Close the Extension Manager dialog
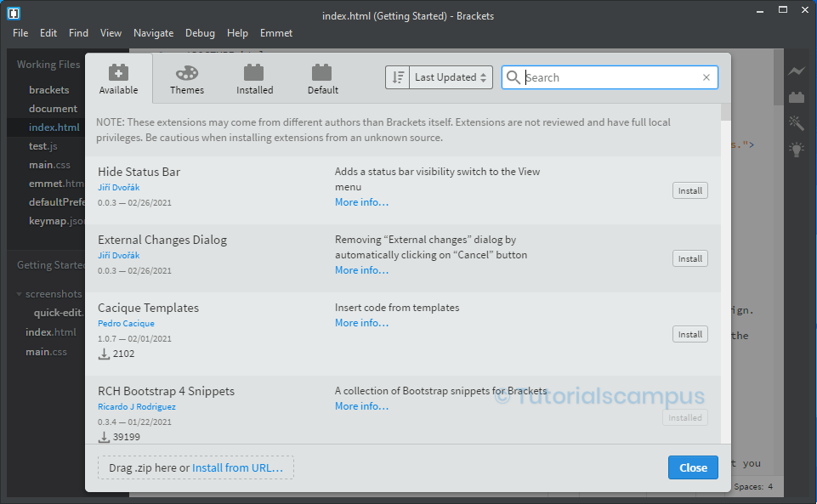The width and height of the screenshot is (817, 504). pos(693,467)
